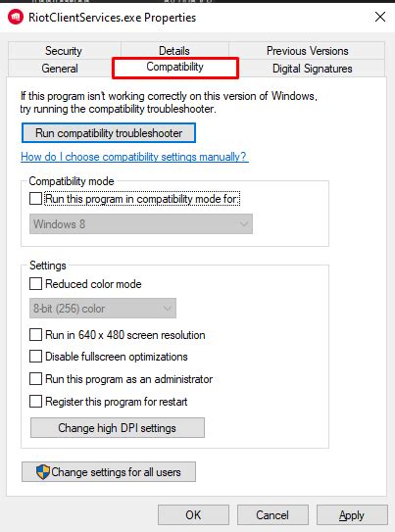
Task: Go to the General tab
Action: click(x=60, y=69)
